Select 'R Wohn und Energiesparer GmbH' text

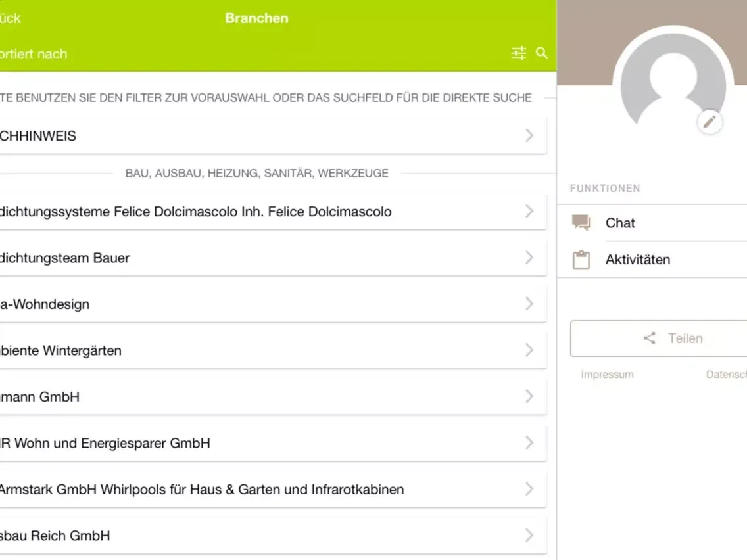[x=105, y=443]
